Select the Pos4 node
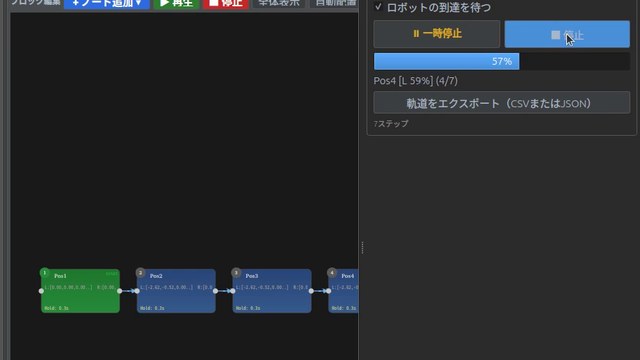The image size is (640, 360). pos(343,291)
